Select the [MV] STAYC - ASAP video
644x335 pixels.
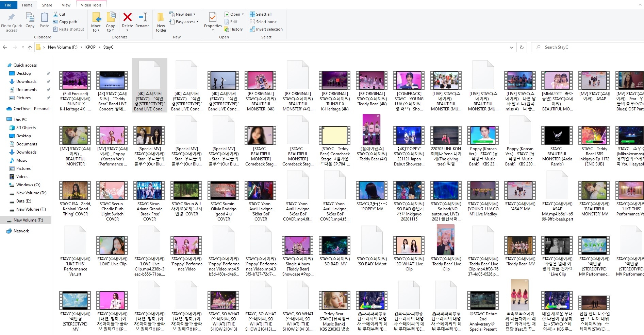pos(594,86)
